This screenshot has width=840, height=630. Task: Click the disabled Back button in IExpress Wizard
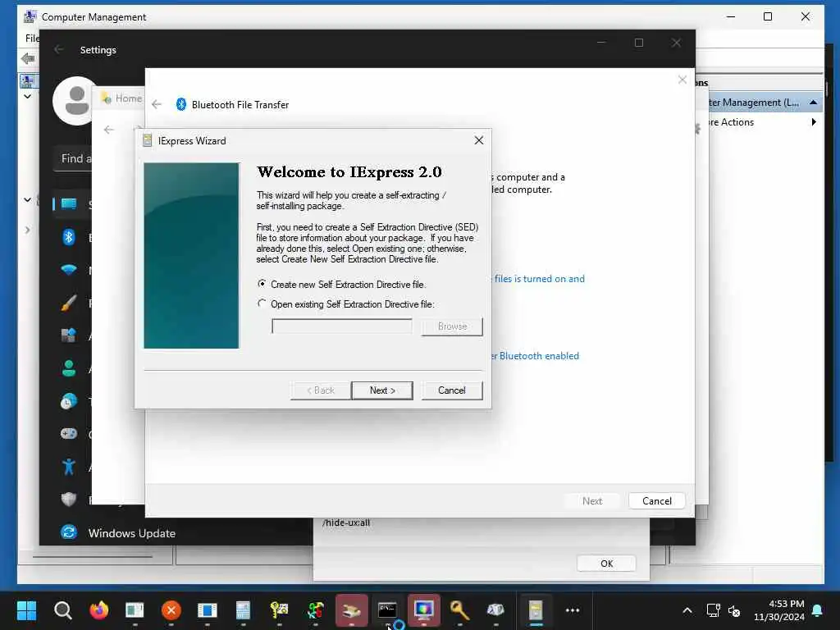(x=321, y=390)
